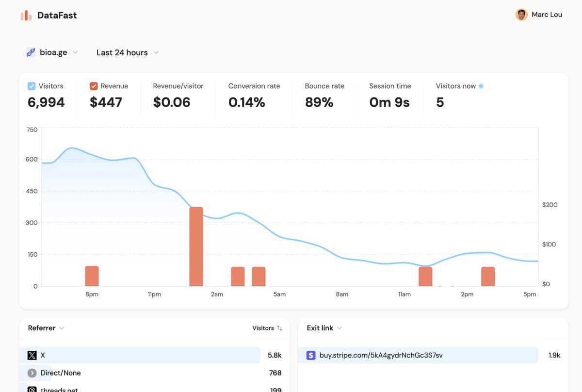The height and width of the screenshot is (392, 582).
Task: Click the 1.9k exit link count
Action: pyautogui.click(x=554, y=355)
